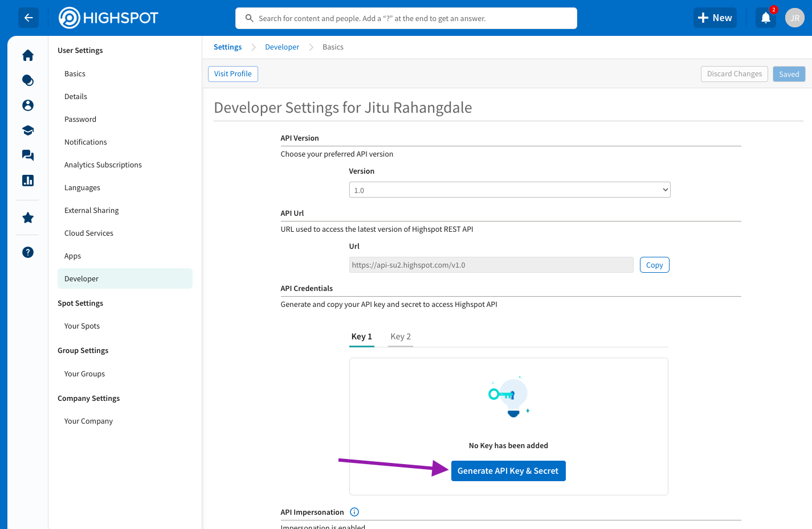This screenshot has height=529, width=812.
Task: Open the notifications bell
Action: click(x=766, y=18)
